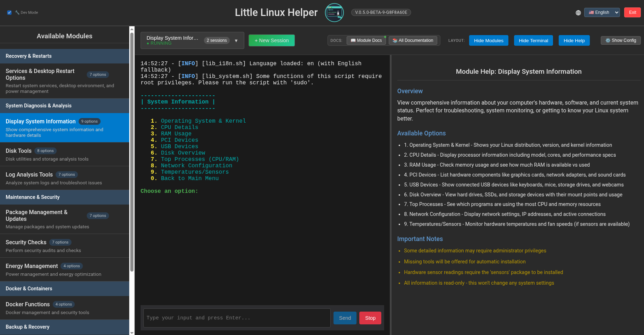
Task: Expand the Backup & Recovery category
Action: [x=64, y=327]
